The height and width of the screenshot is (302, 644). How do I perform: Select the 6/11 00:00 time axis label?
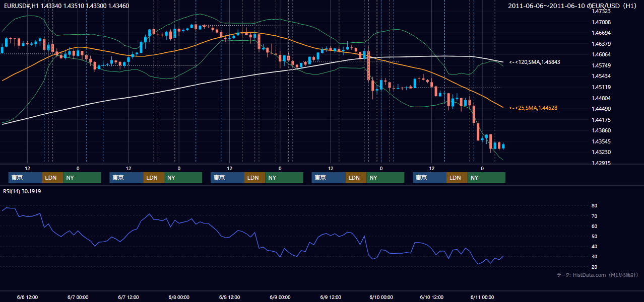point(482,297)
